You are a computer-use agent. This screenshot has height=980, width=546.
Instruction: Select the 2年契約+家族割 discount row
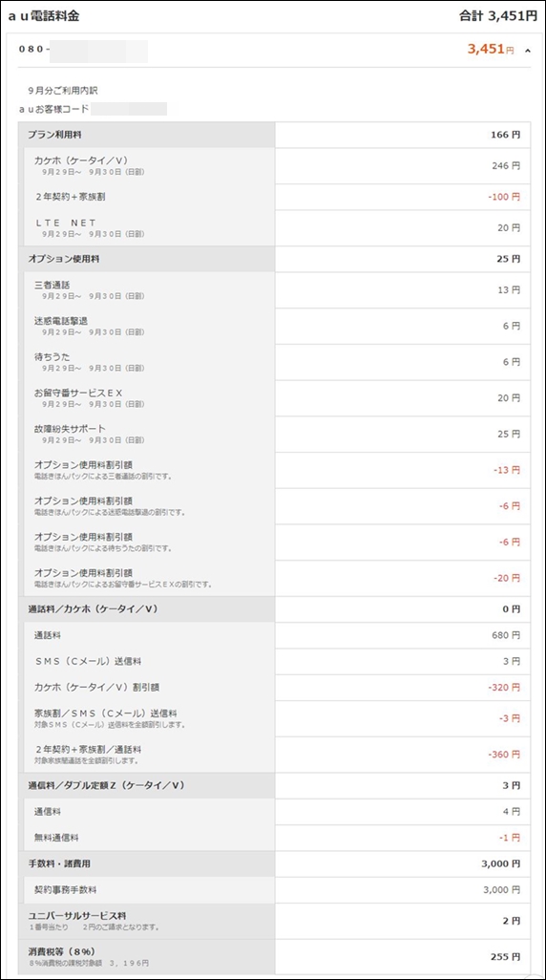coord(274,197)
